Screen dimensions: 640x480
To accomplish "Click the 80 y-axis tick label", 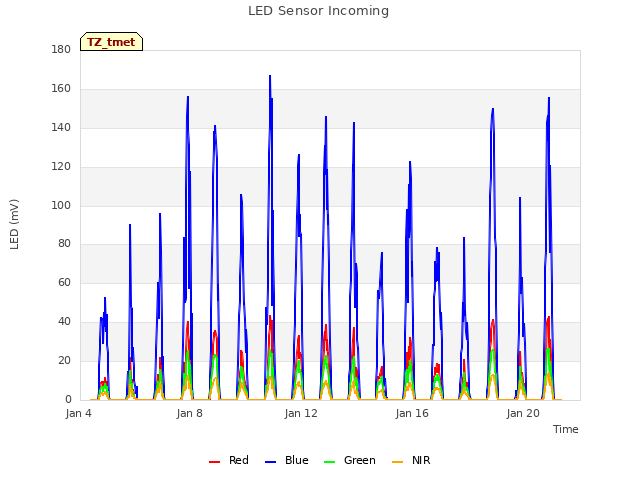I will [x=64, y=244].
